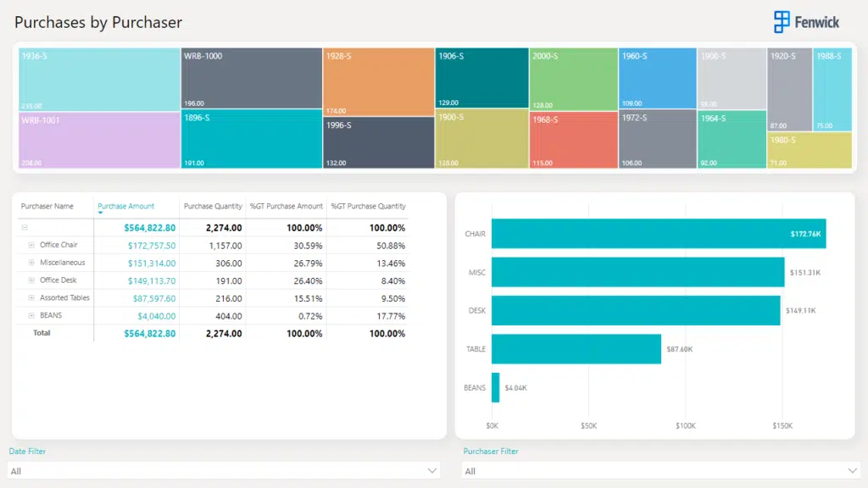Expand the Office Chair row
The height and width of the screenshot is (488, 868).
[31, 245]
